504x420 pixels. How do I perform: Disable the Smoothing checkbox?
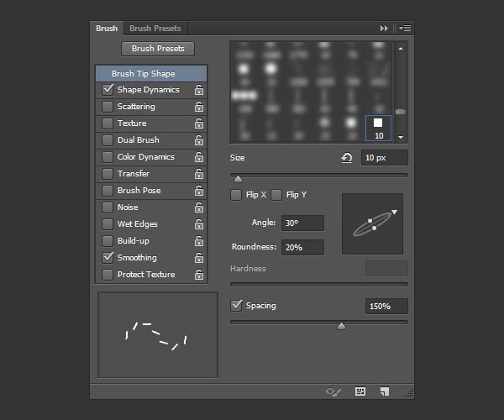(108, 257)
